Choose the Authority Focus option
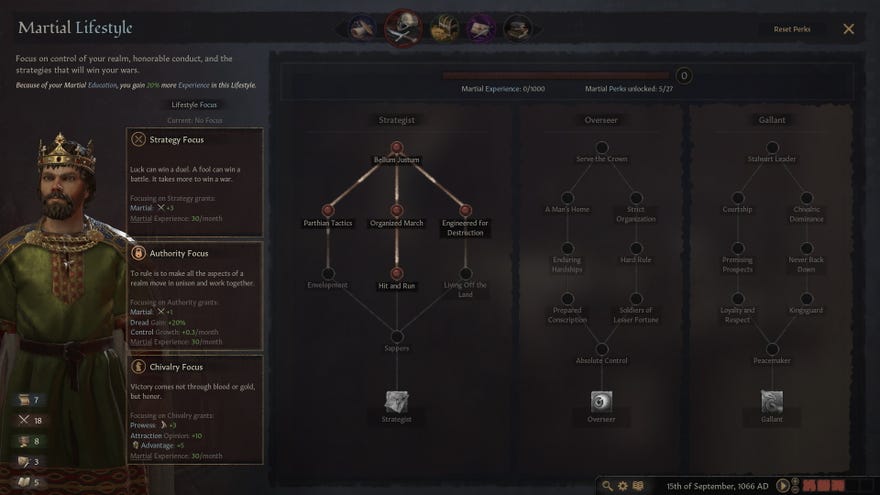Screen dimensions: 880x495 [195, 296]
